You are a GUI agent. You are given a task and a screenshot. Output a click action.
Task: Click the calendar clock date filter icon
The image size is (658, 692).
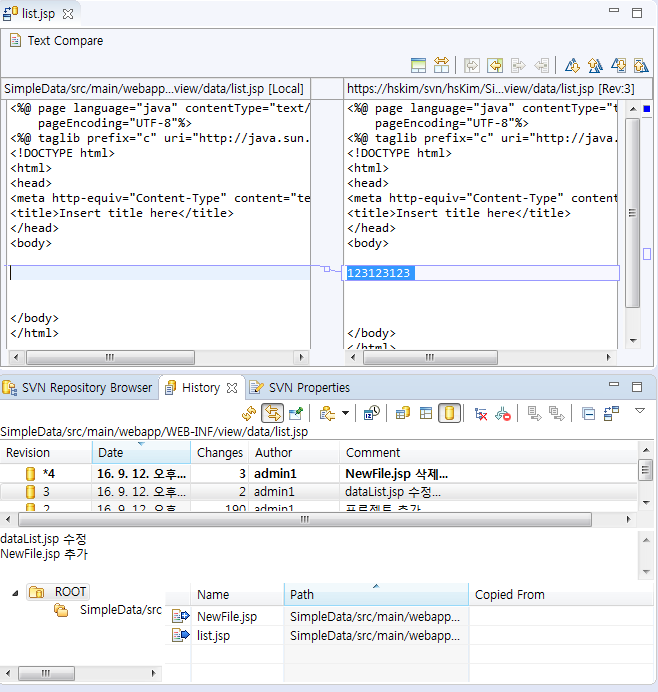[x=372, y=414]
